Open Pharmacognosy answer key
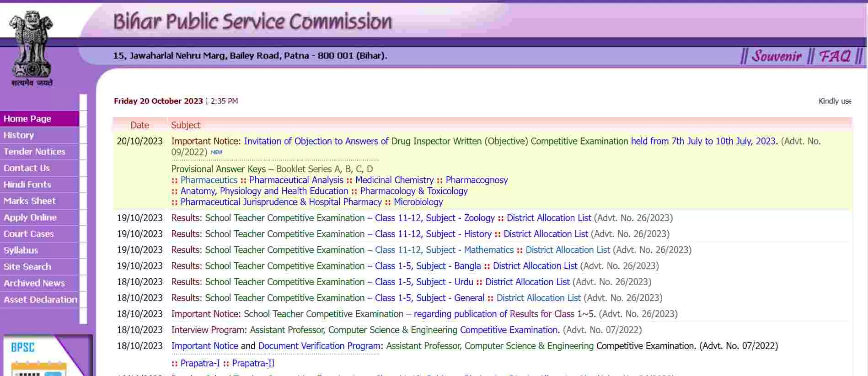 click(x=477, y=180)
